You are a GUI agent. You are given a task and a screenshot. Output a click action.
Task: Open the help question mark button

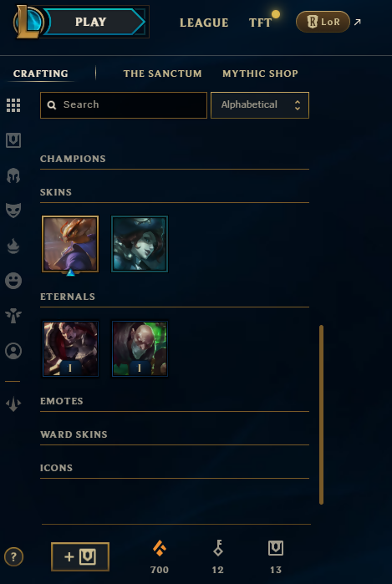[x=13, y=556]
